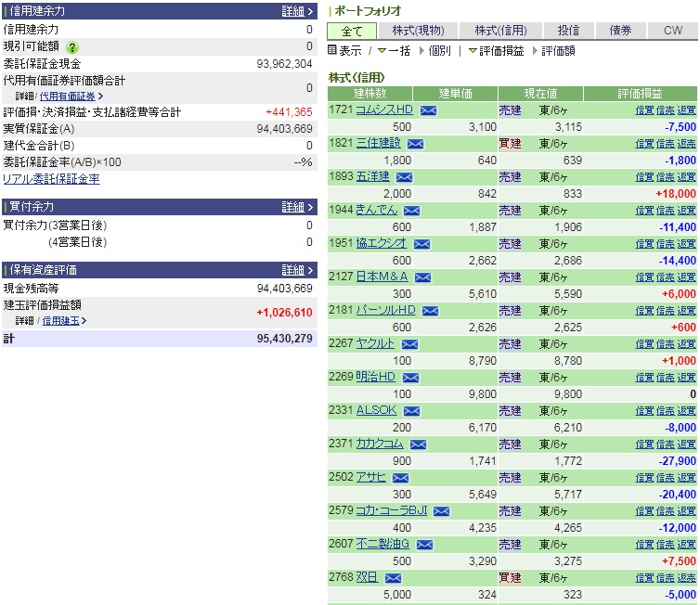Click the mail icon next to コムシスHD
The height and width of the screenshot is (605, 700).
[x=428, y=110]
